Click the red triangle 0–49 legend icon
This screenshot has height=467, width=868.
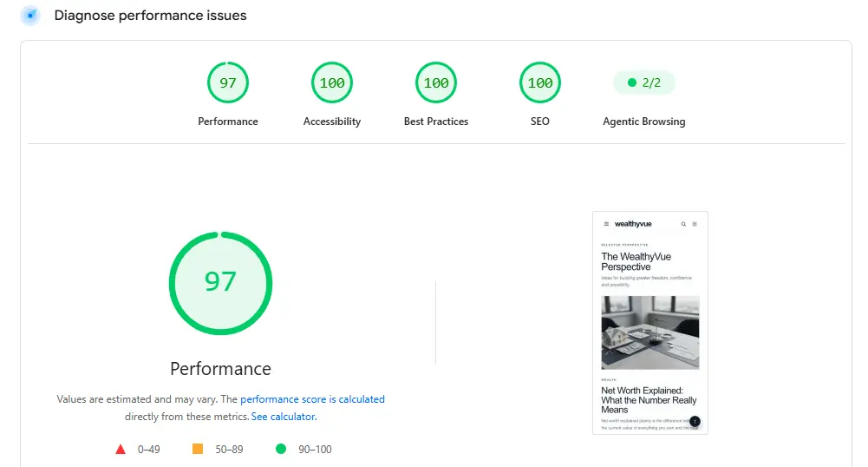(x=121, y=450)
